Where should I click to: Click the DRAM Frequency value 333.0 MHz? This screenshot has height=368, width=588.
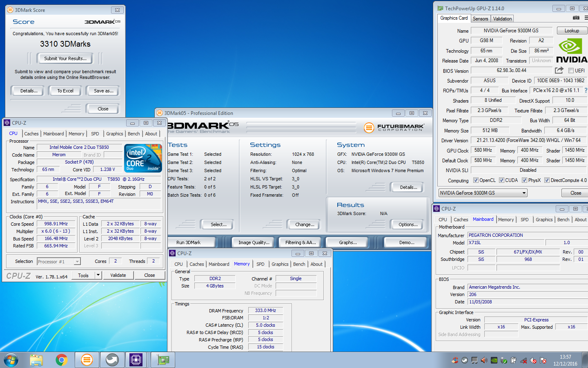point(265,310)
